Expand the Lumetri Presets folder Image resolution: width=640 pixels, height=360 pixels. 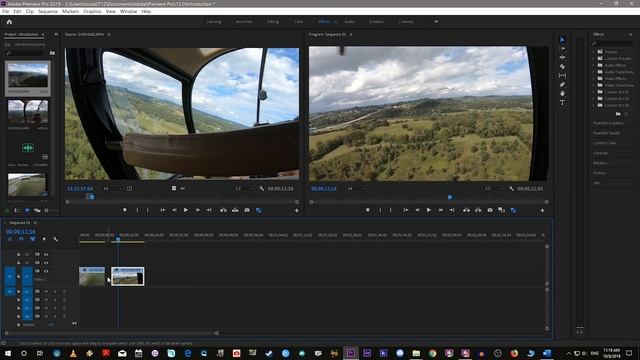[x=594, y=58]
